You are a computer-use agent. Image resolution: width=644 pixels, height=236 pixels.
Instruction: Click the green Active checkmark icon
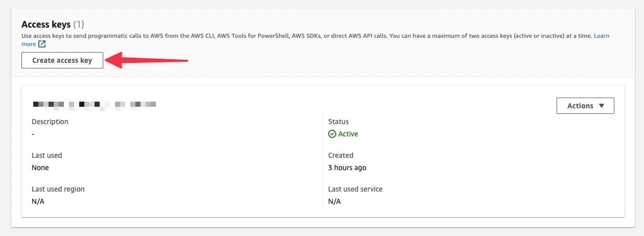(332, 134)
